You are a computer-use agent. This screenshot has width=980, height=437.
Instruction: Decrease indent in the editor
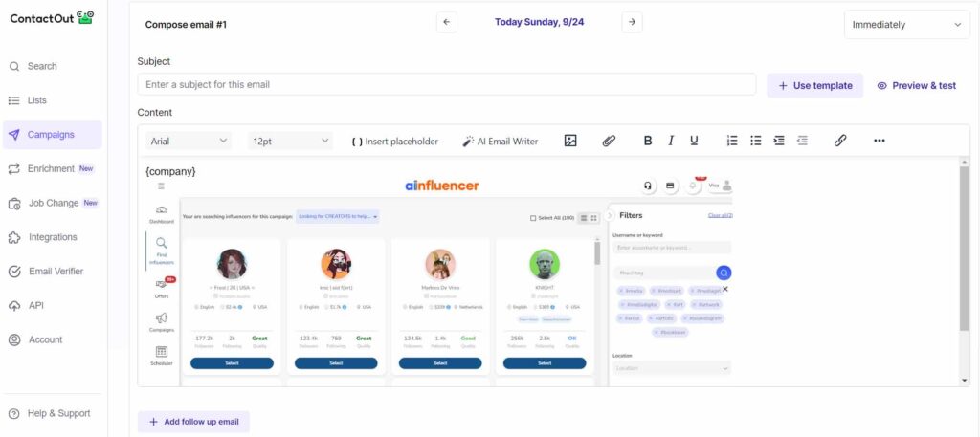[x=802, y=142]
